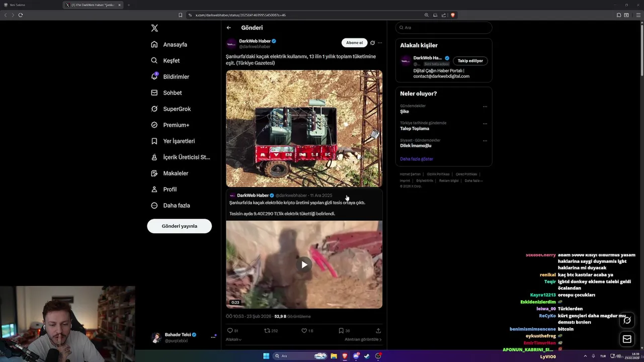Click the zoom magnifier icon in address bar
This screenshot has width=644, height=362.
click(427, 15)
